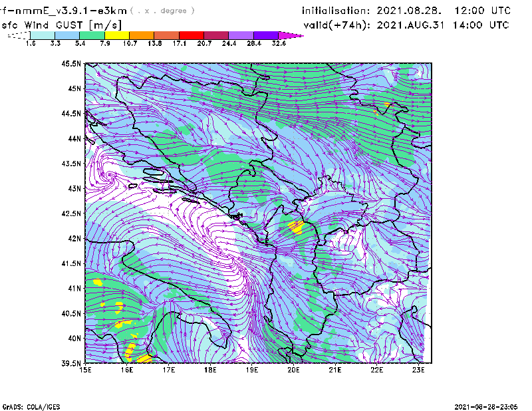Click the 42N latitude label
This screenshot has height=411, width=532.
tap(74, 239)
